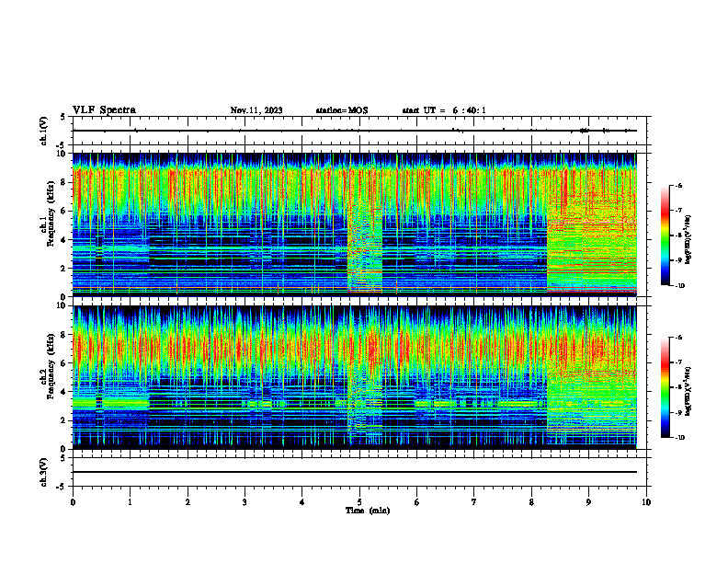Click the "7" tick on Time axis
Screen dimensions: 728x563
pos(474,502)
